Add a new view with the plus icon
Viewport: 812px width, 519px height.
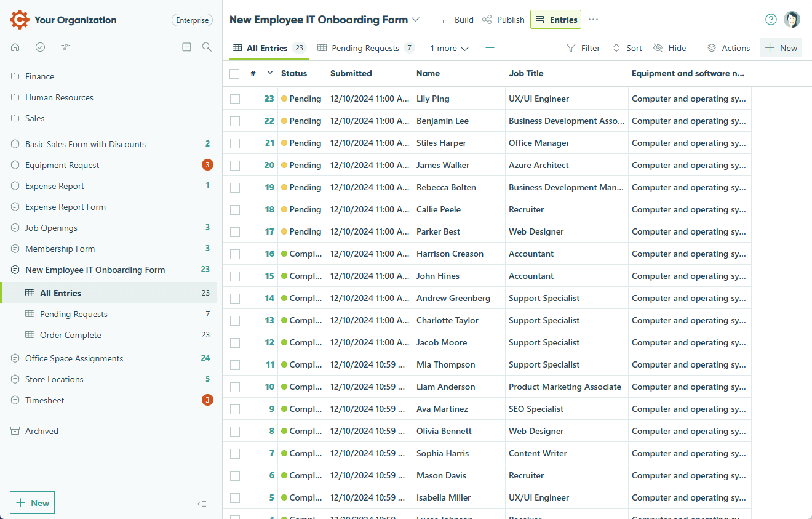pyautogui.click(x=490, y=48)
